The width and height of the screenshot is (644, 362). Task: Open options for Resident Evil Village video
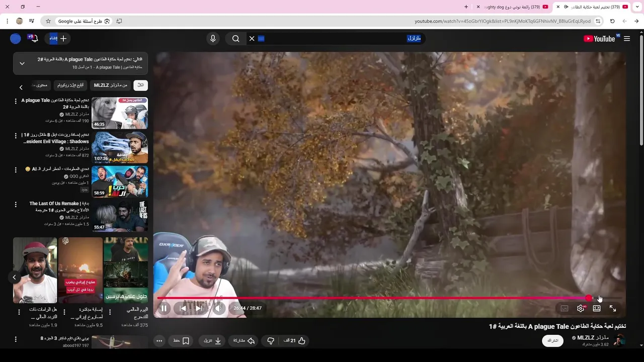pos(16,136)
